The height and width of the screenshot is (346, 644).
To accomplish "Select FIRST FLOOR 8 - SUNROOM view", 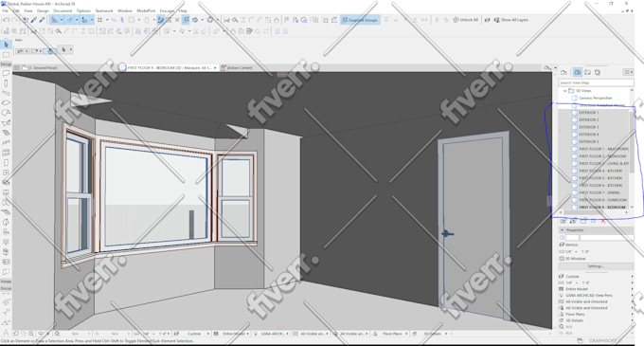I will coord(602,200).
